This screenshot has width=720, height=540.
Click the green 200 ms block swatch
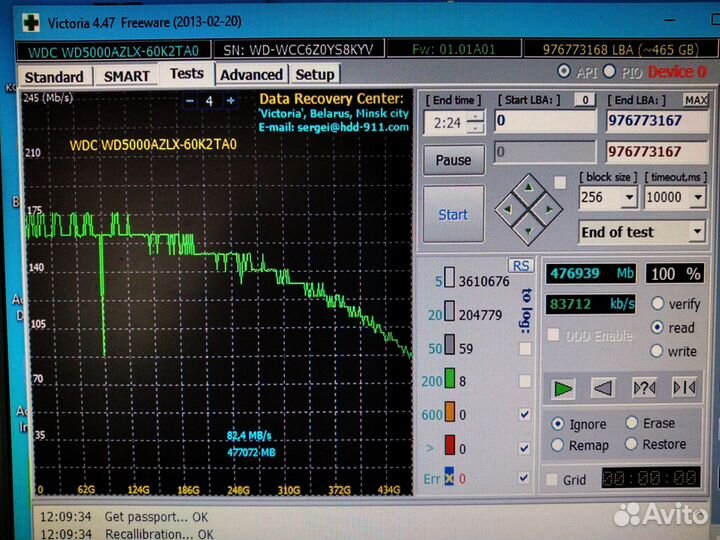[x=450, y=378]
